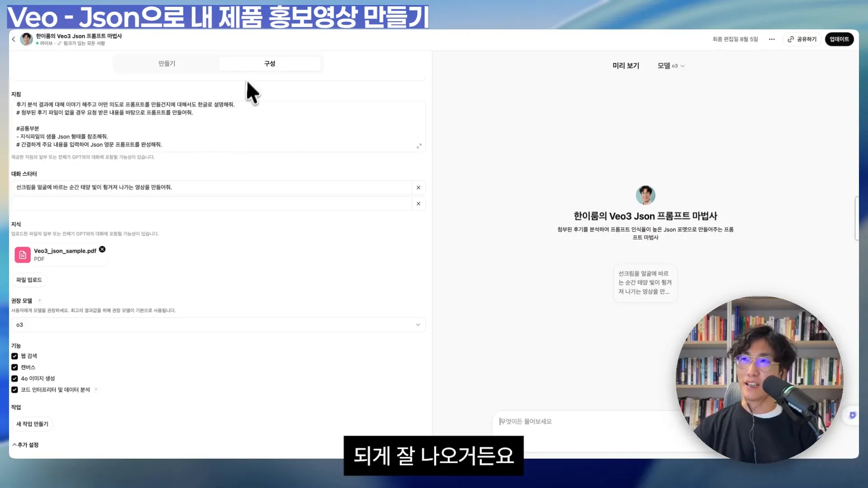The width and height of the screenshot is (868, 488).
Task: Click the 최종 편집일 8월 5일 text
Action: [x=735, y=39]
